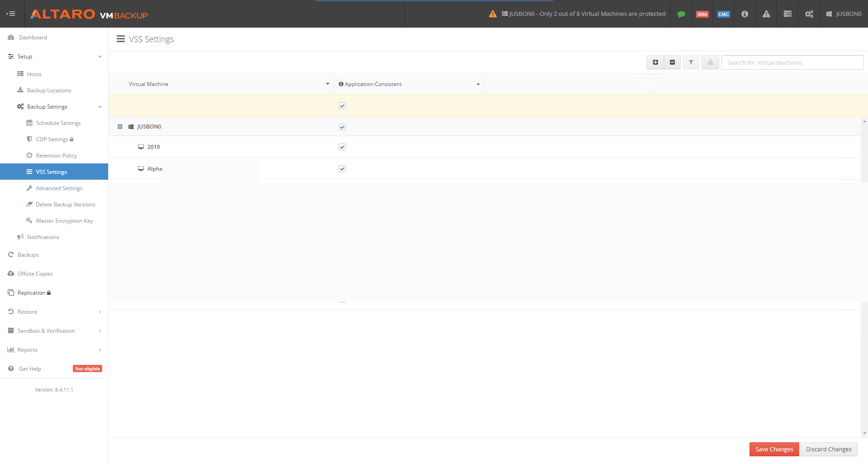Image resolution: width=868 pixels, height=464 pixels.
Task: Click in Search for Virtual Machines field
Action: 792,62
